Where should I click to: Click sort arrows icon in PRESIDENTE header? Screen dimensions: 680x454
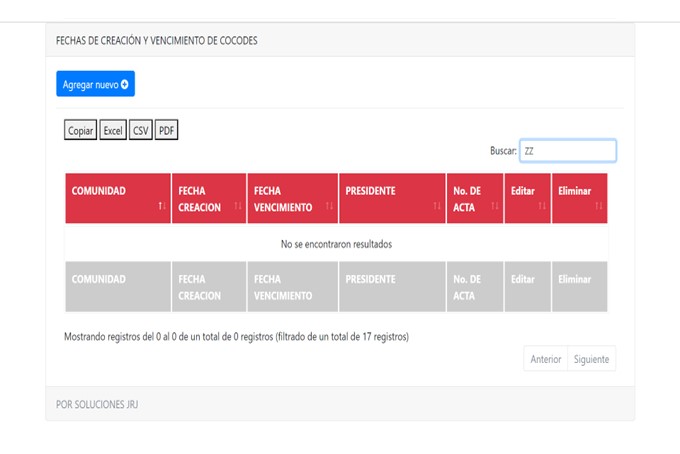437,206
